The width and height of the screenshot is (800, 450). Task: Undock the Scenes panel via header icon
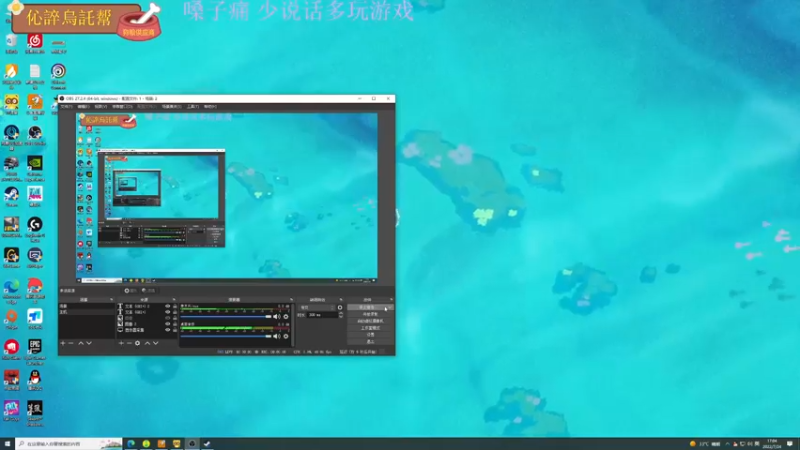(111, 299)
